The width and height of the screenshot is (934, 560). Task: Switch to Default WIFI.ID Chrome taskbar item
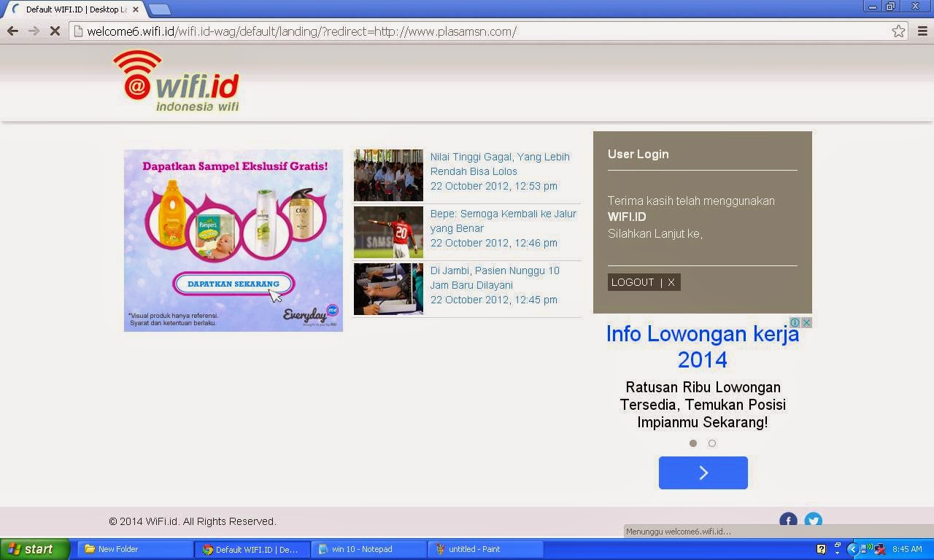[x=252, y=549]
